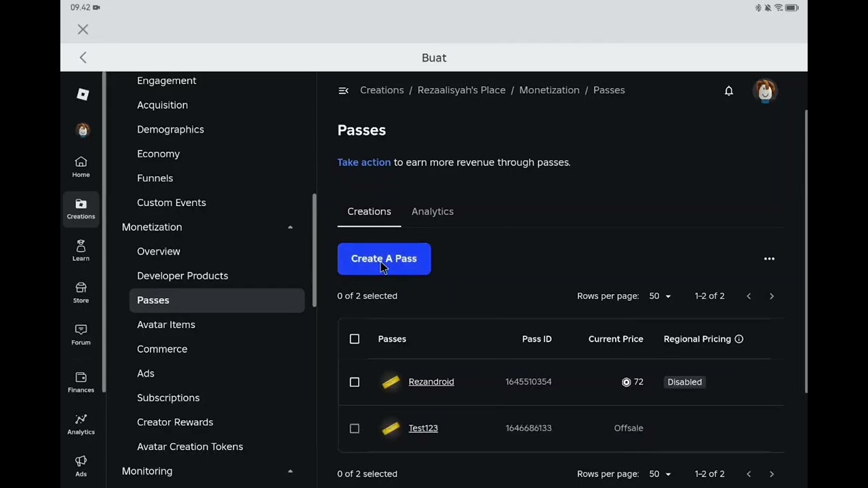Open Overview under Monetization

click(159, 251)
